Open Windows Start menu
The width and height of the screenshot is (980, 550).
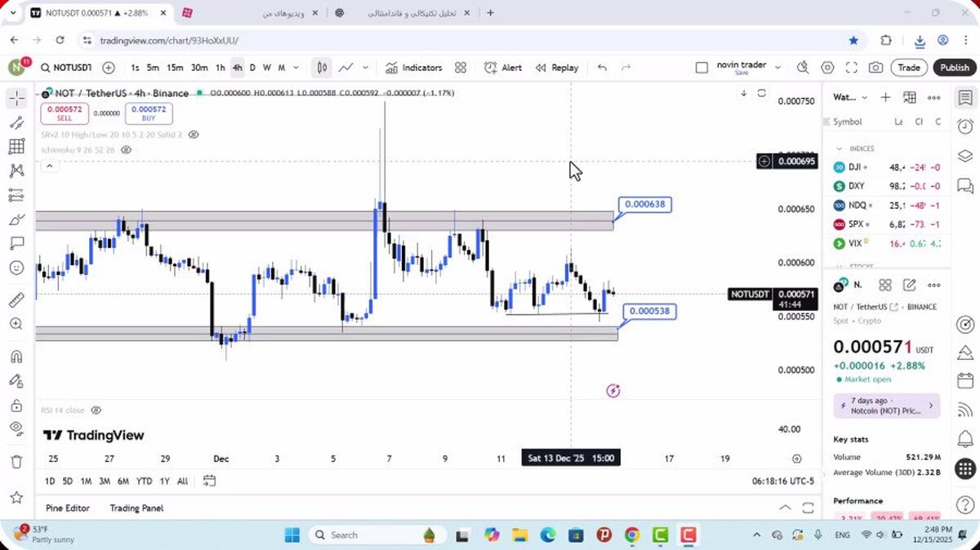click(292, 535)
